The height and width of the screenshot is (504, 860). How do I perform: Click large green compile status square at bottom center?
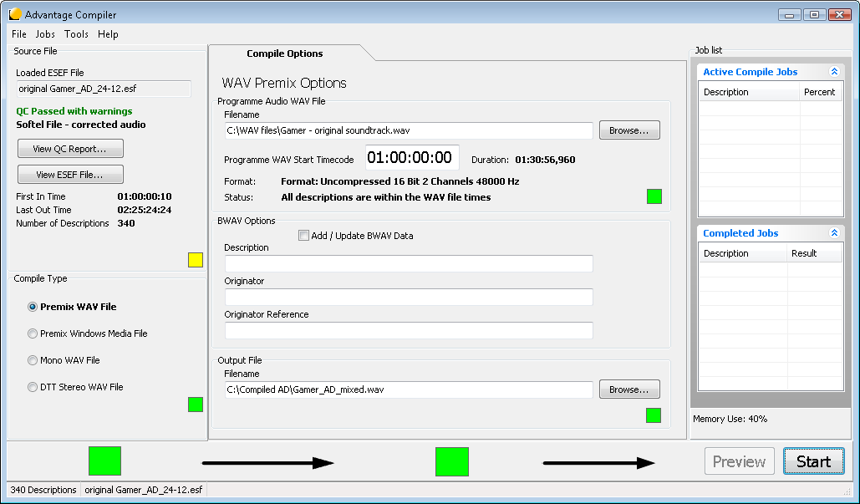451,461
